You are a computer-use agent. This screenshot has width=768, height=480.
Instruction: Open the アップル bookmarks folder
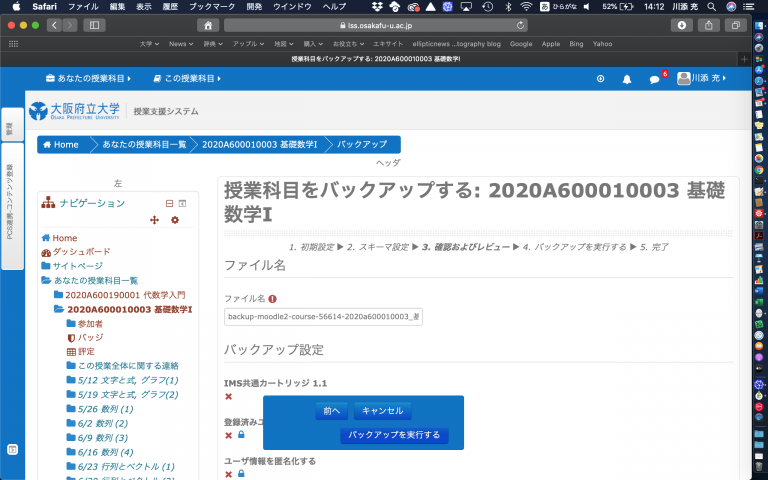click(x=248, y=44)
